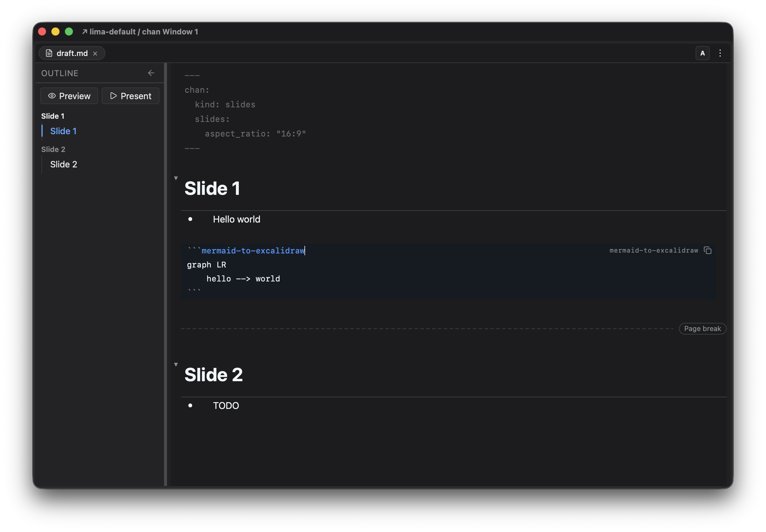
Task: Switch to the draft.md tab
Action: 72,53
